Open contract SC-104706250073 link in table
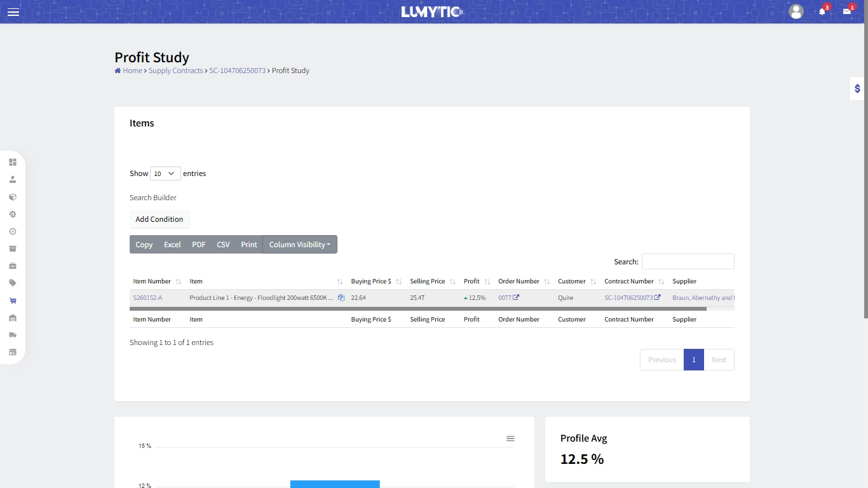 [x=628, y=297]
